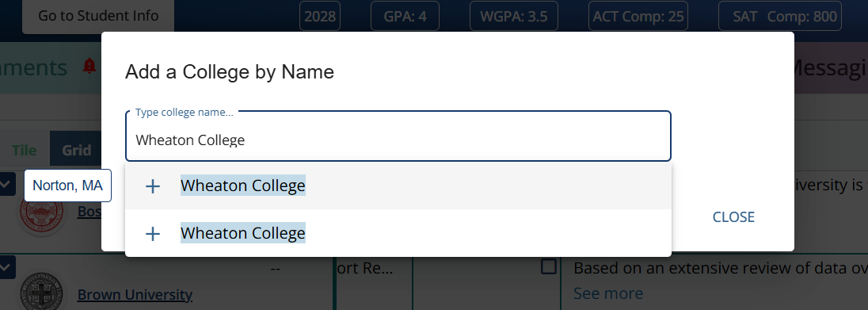868x310 pixels.
Task: Select the second Wheaton College suggestion
Action: [x=398, y=233]
